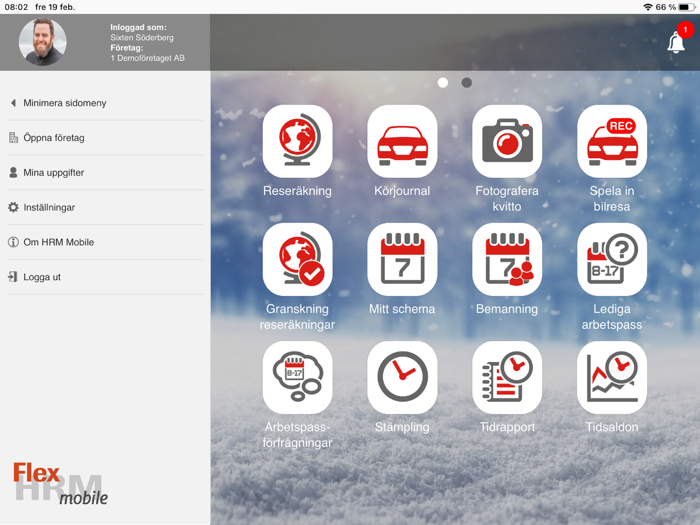This screenshot has height=525, width=700.
Task: Click the name Sixten Söderberg
Action: pos(142,38)
